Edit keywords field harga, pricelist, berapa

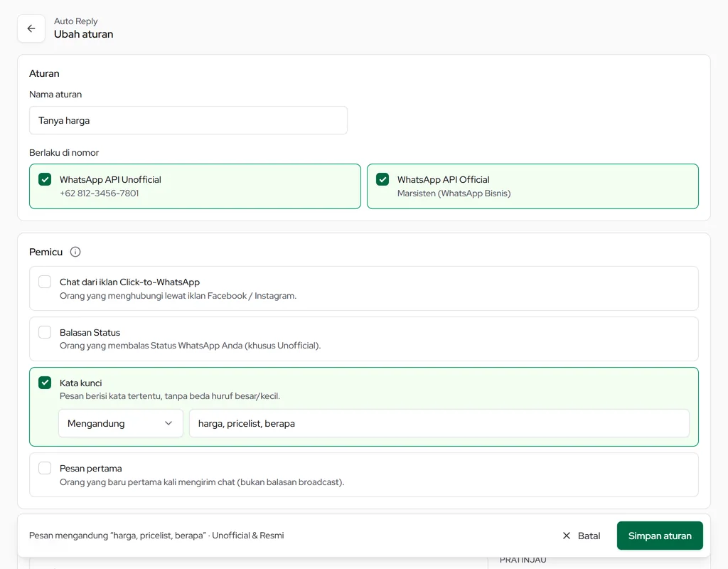pyautogui.click(x=439, y=423)
